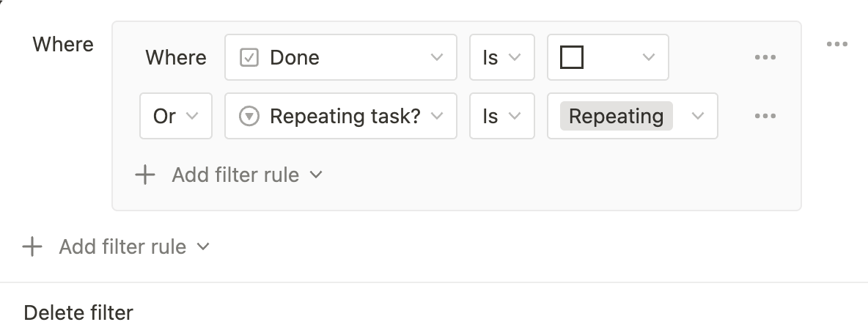Click the plus icon of inner Add filter rule
This screenshot has height=333, width=868.
145,175
